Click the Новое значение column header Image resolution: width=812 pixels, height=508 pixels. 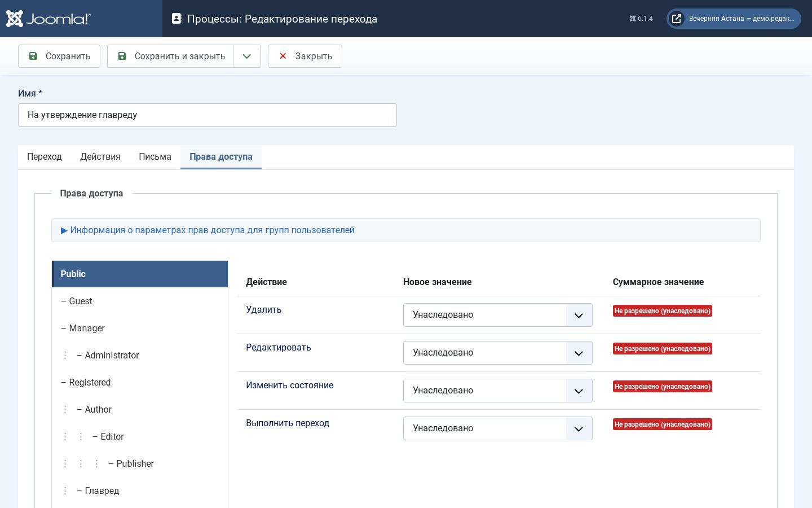tap(438, 282)
